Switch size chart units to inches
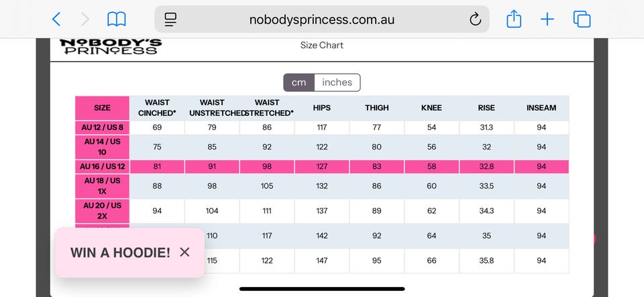The image size is (644, 297). (337, 82)
